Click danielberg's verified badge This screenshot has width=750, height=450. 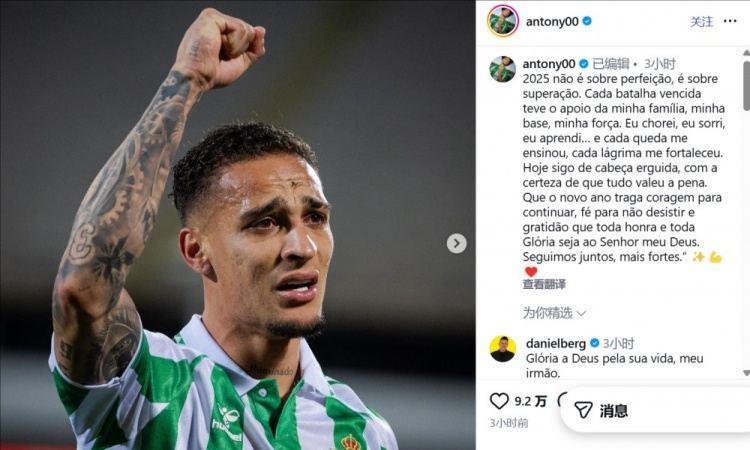pos(595,343)
